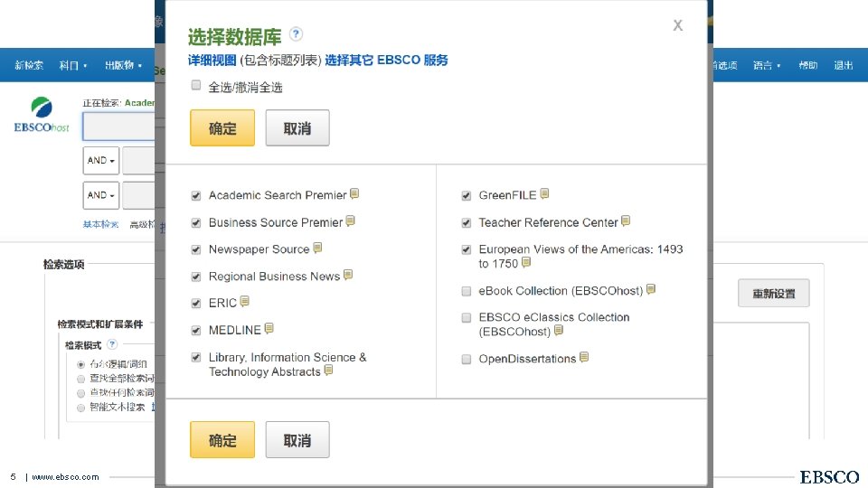Image resolution: width=868 pixels, height=488 pixels.
Task: Open note icon for European Views of the Americas
Action: [526, 262]
